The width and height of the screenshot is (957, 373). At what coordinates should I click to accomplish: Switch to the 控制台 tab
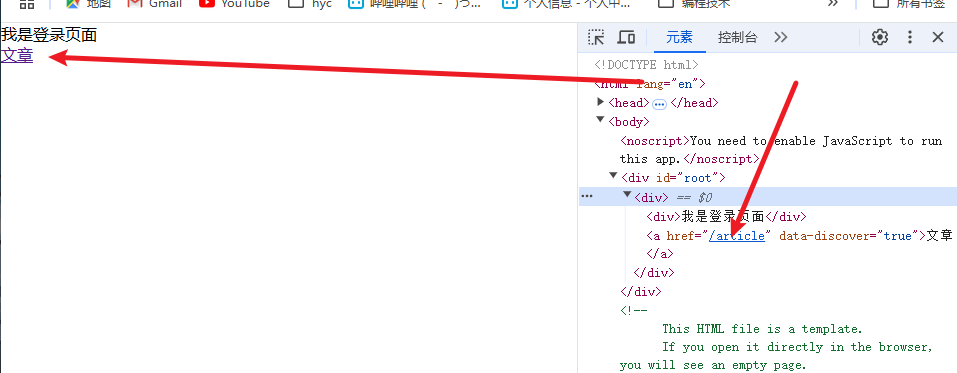tap(737, 37)
